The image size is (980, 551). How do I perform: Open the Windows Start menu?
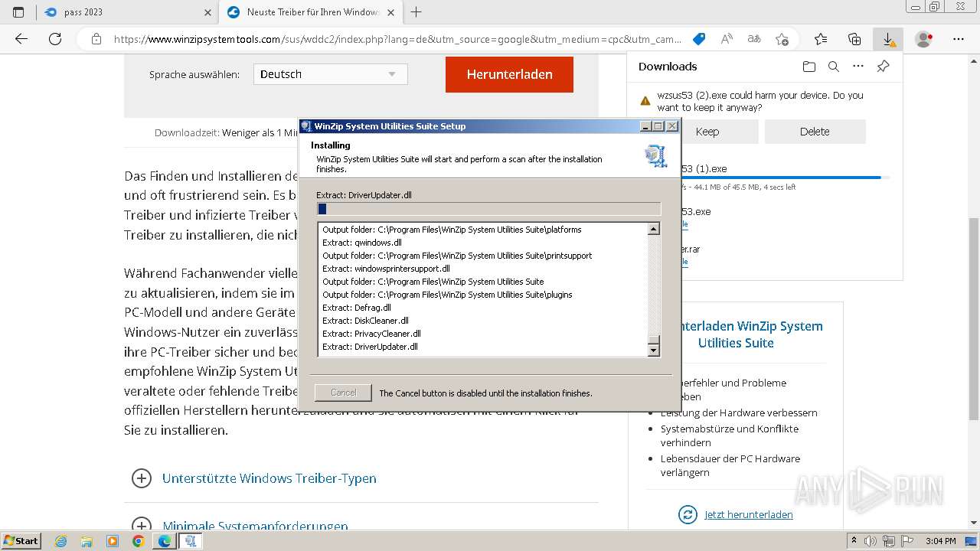coord(21,540)
